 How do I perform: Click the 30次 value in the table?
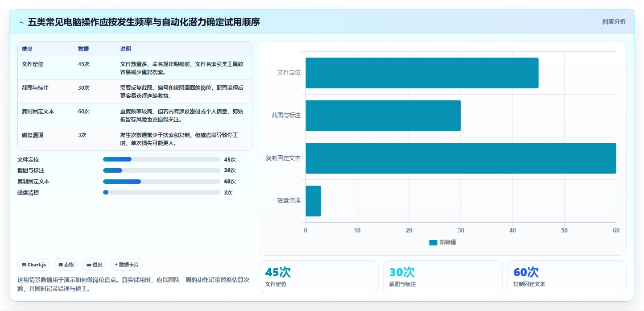[84, 88]
